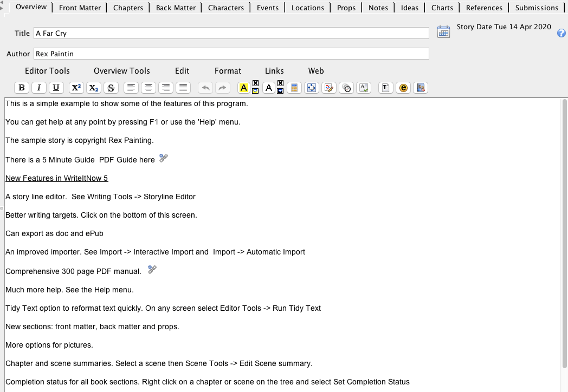Image resolution: width=568 pixels, height=392 pixels.
Task: Undo the last edit
Action: pyautogui.click(x=205, y=88)
